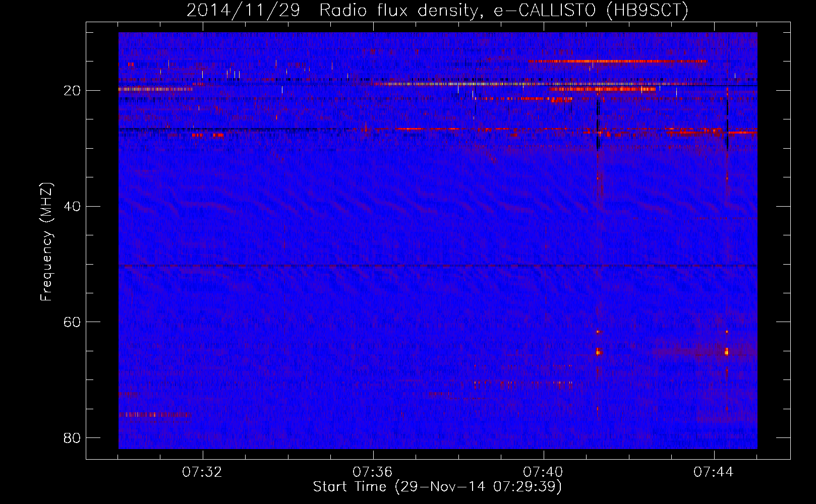The width and height of the screenshot is (816, 504).
Task: Click the 60 MHz frequency tick label
Action: click(73, 322)
